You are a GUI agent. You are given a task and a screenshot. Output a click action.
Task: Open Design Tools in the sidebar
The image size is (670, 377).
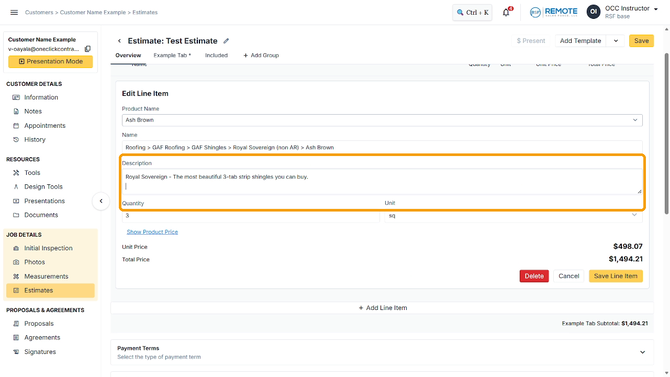coord(43,187)
